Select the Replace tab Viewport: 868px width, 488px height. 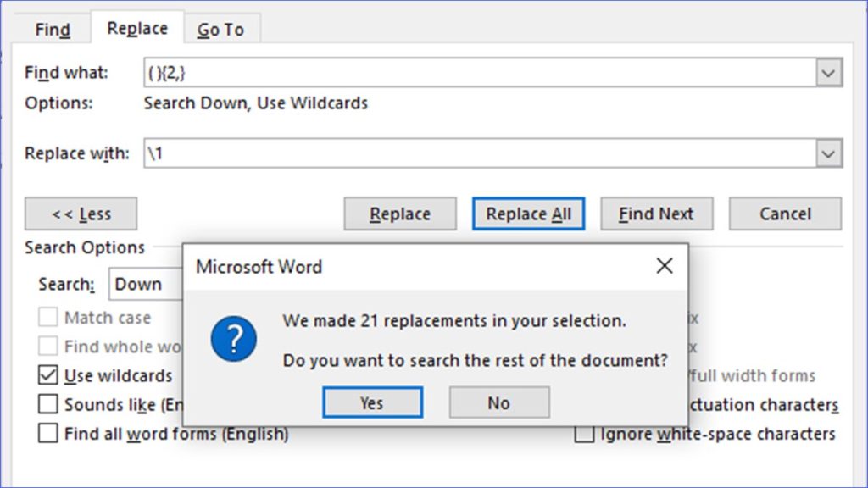[137, 28]
